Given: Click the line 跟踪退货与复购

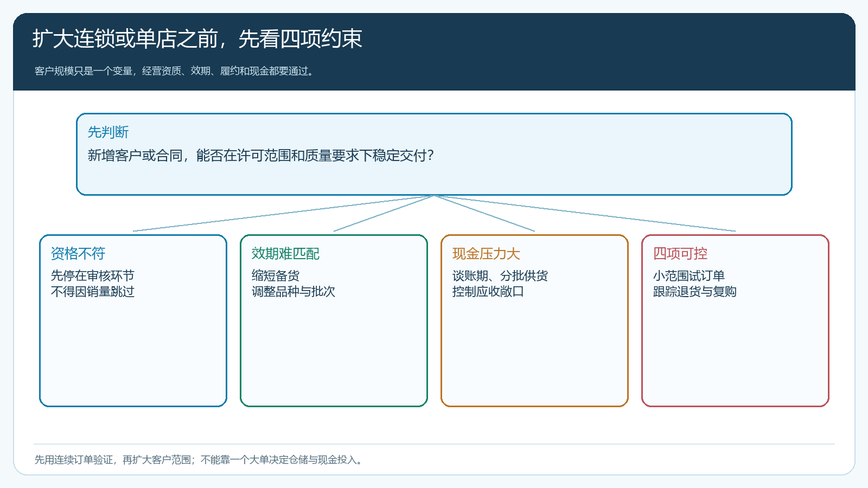Looking at the screenshot, I should pyautogui.click(x=694, y=292).
